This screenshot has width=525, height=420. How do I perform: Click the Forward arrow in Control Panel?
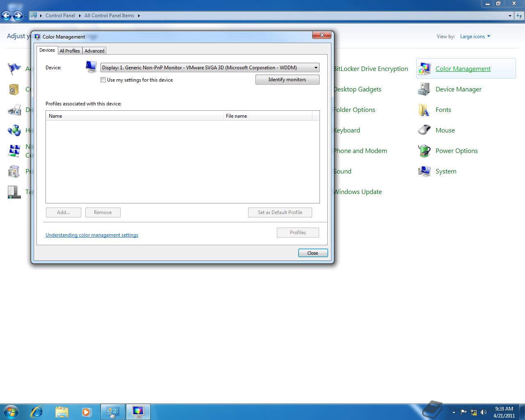tap(18, 16)
